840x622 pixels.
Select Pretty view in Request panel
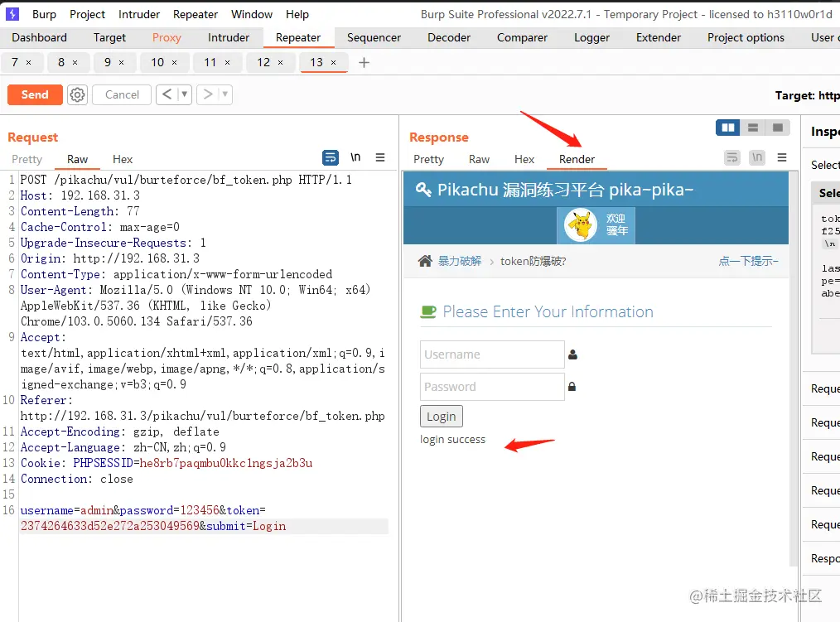click(x=27, y=159)
